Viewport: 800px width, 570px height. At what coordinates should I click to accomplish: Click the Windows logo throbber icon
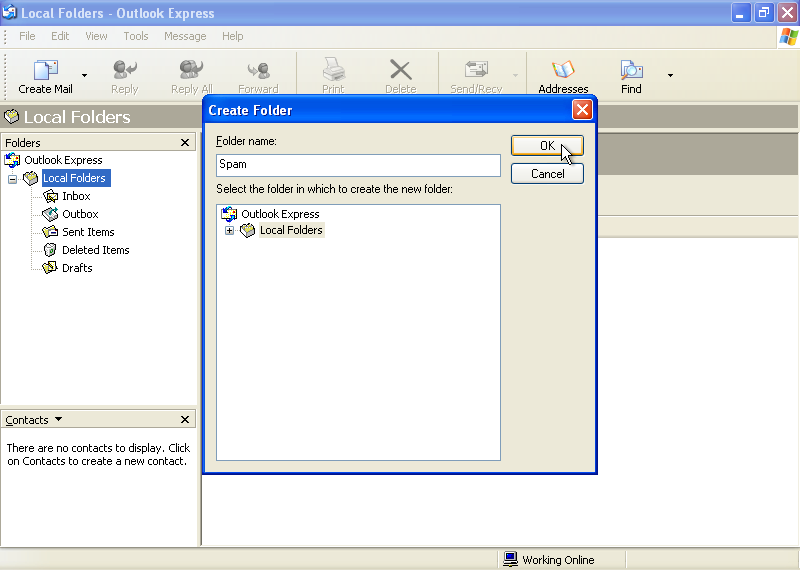(788, 37)
